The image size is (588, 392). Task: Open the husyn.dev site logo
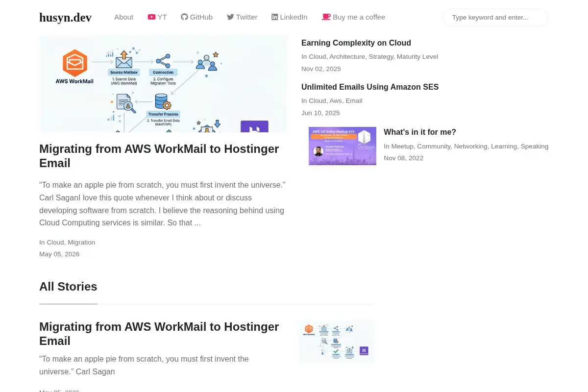[x=65, y=18]
